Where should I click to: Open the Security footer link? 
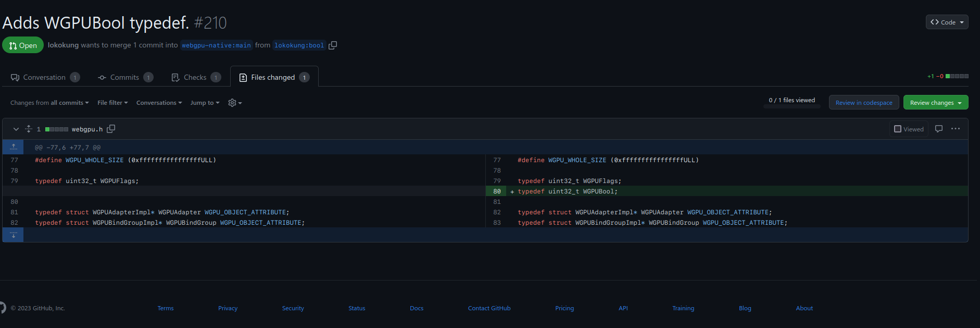(293, 308)
